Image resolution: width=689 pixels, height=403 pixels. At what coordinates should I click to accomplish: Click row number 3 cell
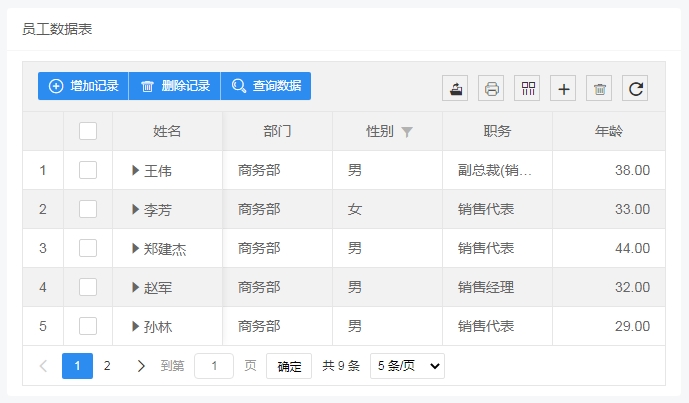[43, 248]
